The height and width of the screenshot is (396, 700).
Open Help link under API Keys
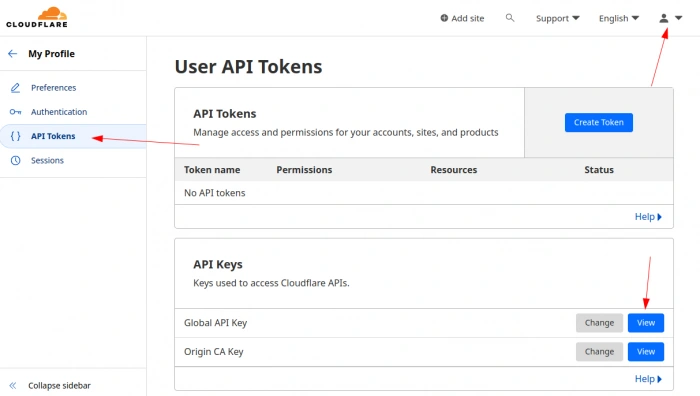648,379
